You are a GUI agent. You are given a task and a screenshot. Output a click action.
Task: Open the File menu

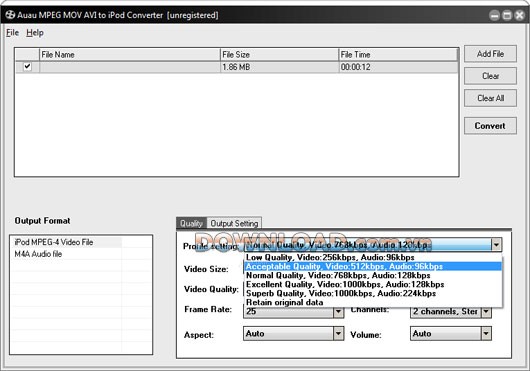[x=13, y=33]
